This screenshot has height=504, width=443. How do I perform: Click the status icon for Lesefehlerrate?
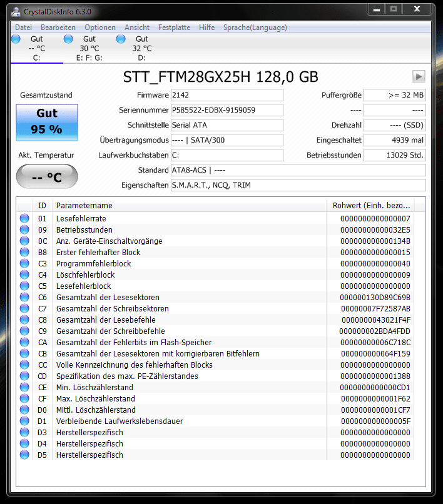coord(24,219)
